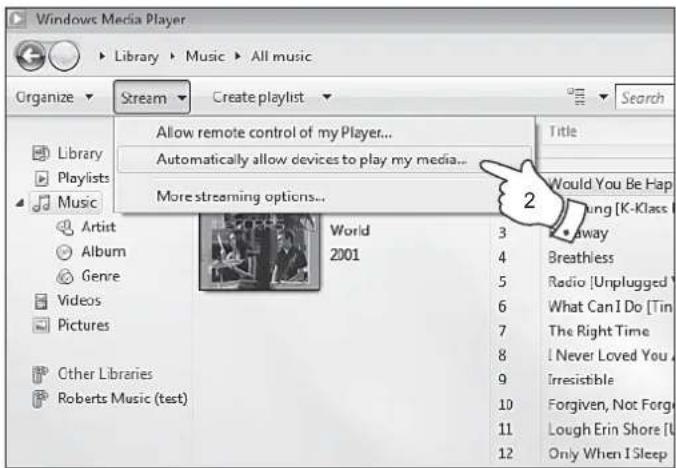
Task: Click the Title column header
Action: tap(562, 131)
